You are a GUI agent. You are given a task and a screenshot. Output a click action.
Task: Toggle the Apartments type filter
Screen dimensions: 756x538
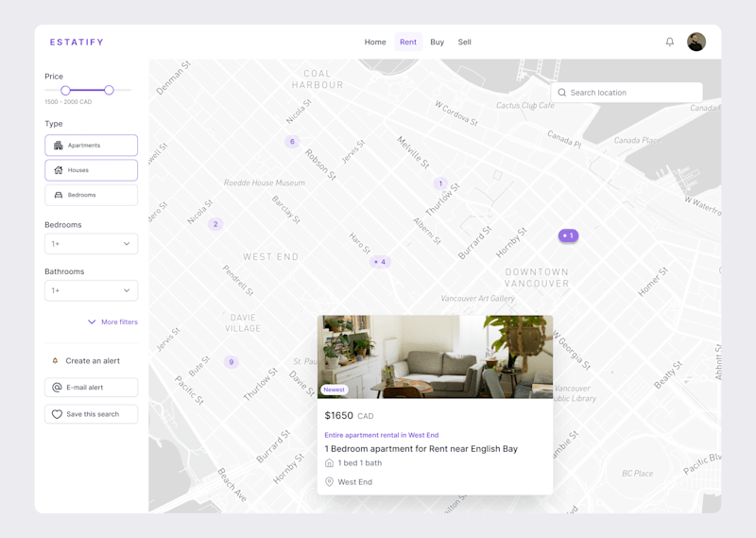point(91,146)
